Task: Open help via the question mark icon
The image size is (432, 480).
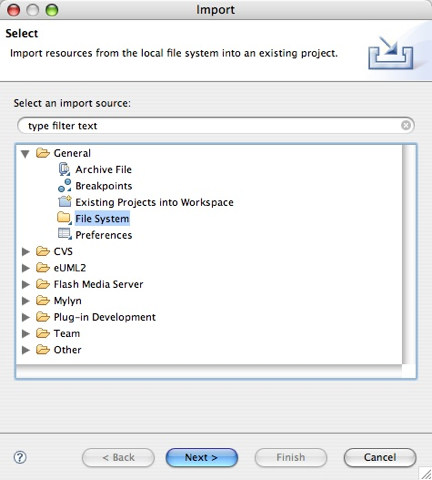Action: point(20,457)
